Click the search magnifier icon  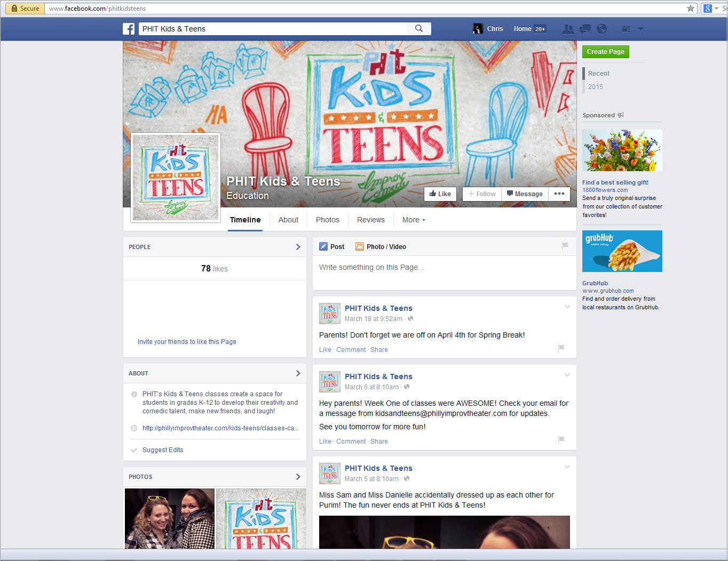tap(419, 29)
